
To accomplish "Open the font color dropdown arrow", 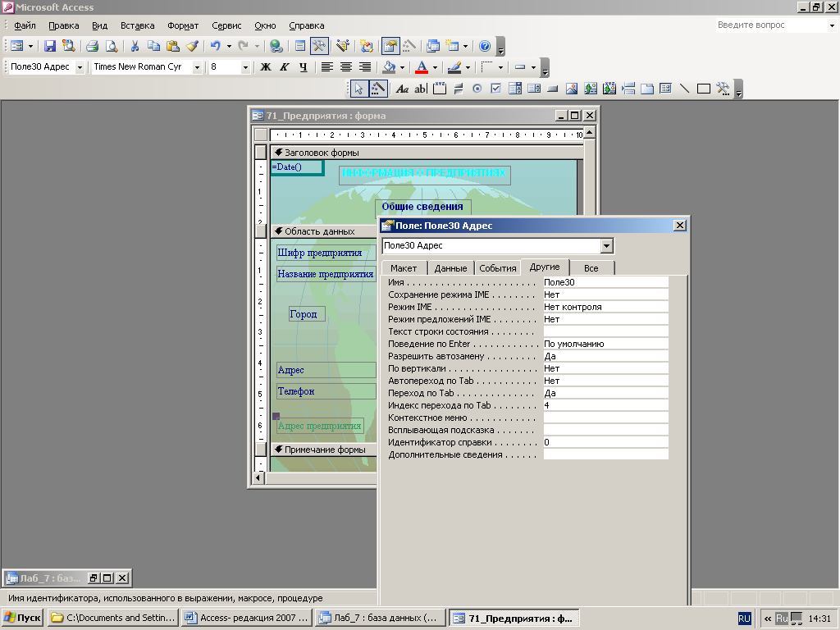I will 435,67.
